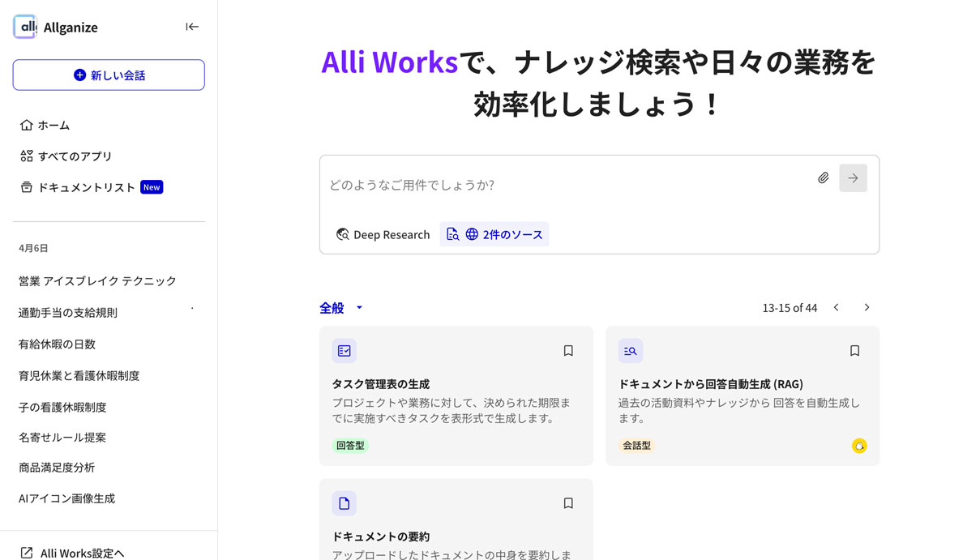
Task: Toggle Deep Research mode
Action: pos(383,234)
